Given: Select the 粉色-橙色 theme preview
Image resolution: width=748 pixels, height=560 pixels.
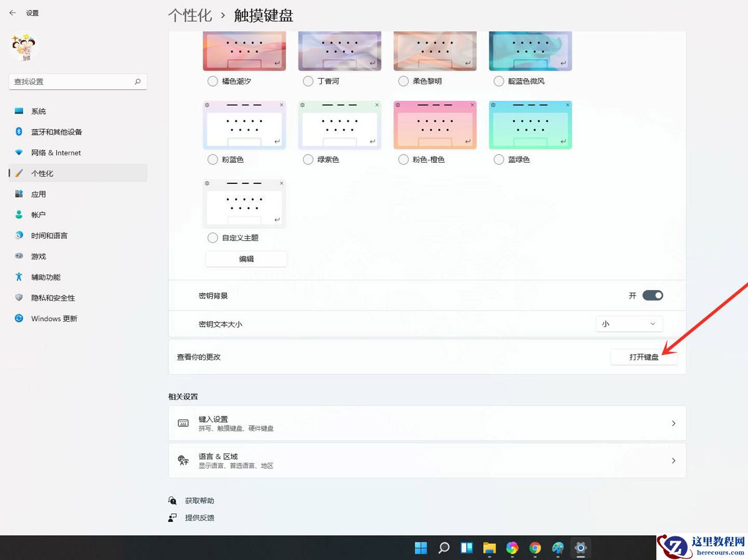Looking at the screenshot, I should point(434,124).
